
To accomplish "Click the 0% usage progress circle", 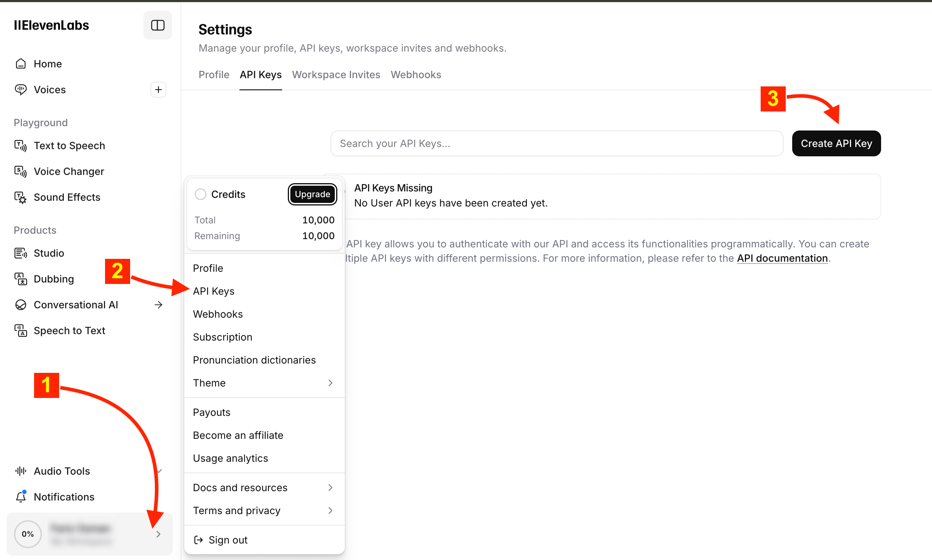I will pyautogui.click(x=28, y=534).
